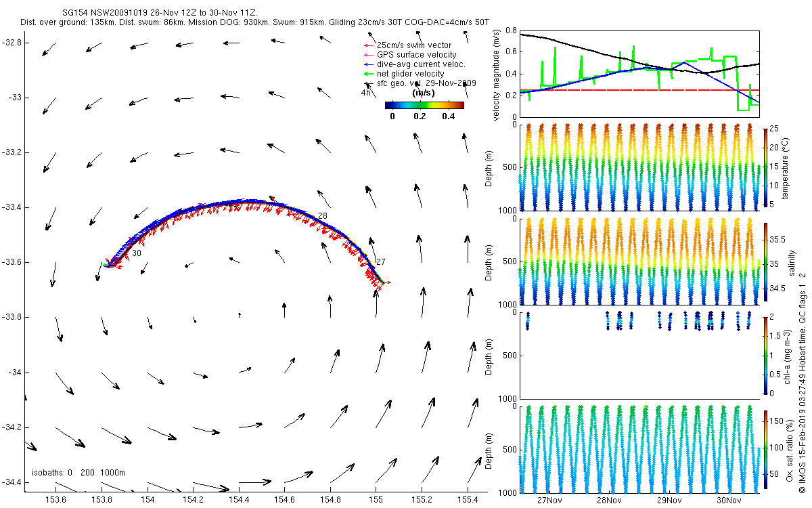Image resolution: width=812 pixels, height=508 pixels.
Task: Click longitude tick '154.2'
Action: point(193,500)
